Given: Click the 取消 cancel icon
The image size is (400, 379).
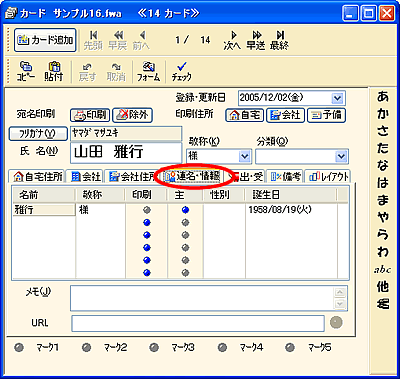Looking at the screenshot, I should [116, 71].
